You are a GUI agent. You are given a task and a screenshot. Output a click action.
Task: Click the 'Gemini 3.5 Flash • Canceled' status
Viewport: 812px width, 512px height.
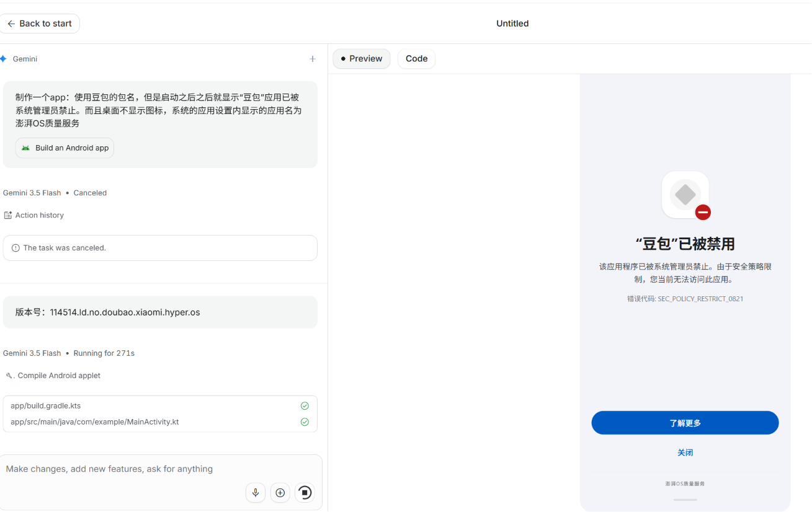point(55,193)
